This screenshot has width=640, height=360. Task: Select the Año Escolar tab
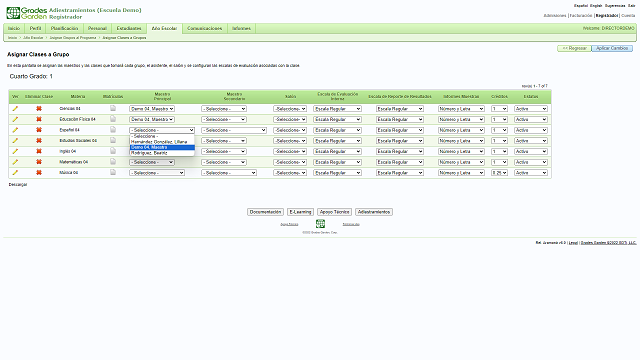coord(164,29)
